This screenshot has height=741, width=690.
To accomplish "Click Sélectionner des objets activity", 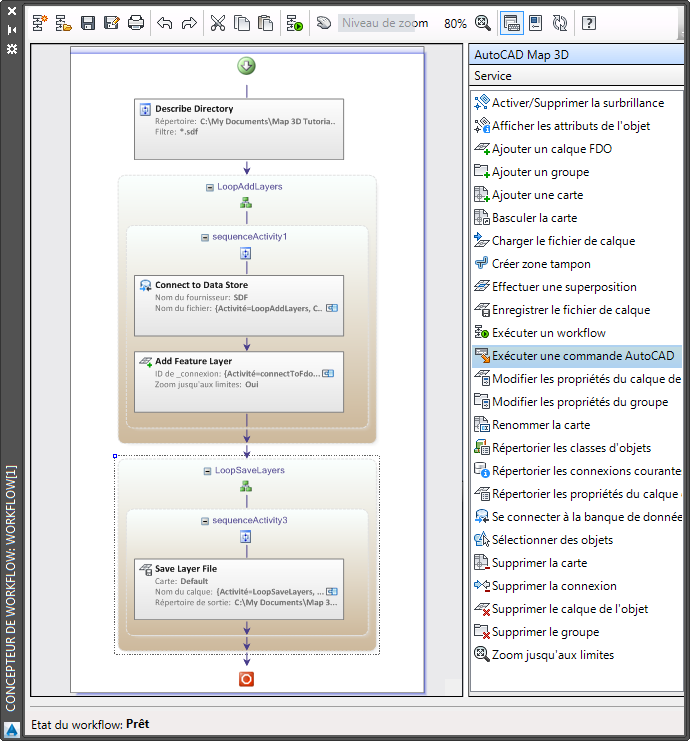I will pos(577,540).
